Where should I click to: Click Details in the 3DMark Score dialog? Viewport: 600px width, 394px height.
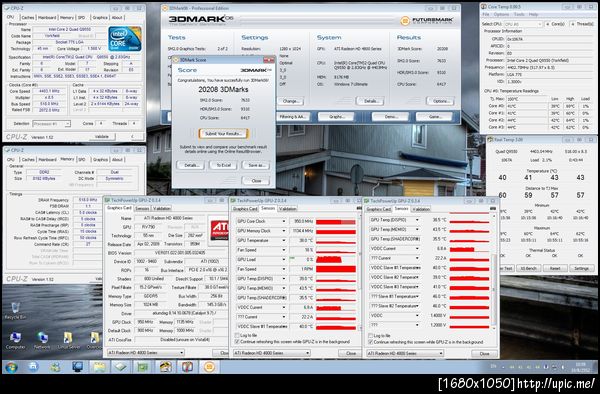point(191,165)
